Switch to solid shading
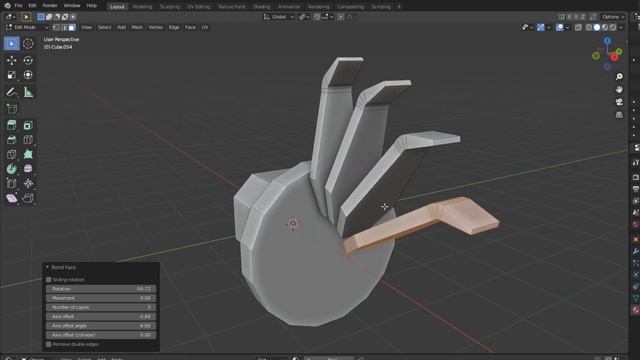Image resolution: width=640 pixels, height=360 pixels. tap(597, 27)
